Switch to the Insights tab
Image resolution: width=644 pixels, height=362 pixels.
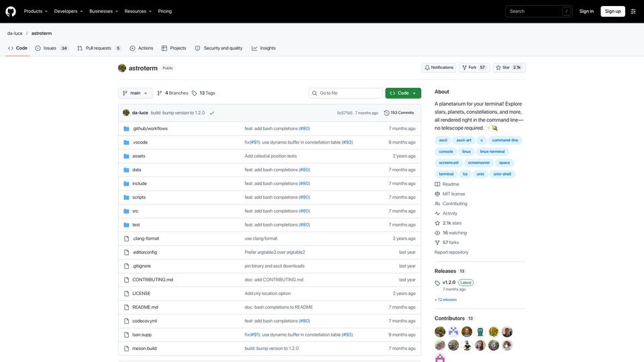point(264,48)
